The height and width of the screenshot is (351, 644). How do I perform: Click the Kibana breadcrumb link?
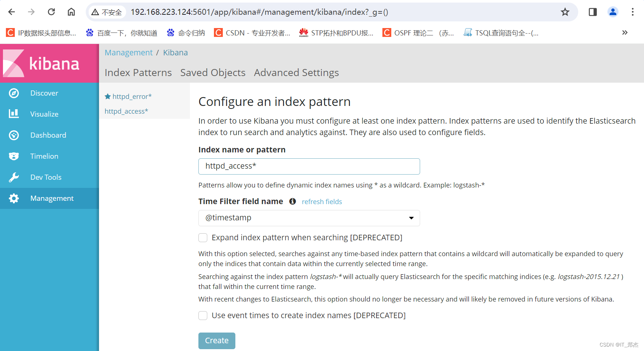pos(176,52)
